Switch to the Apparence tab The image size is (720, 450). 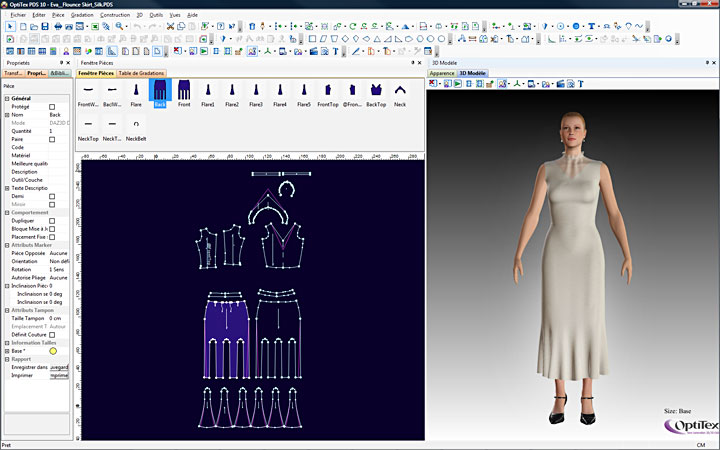click(442, 73)
